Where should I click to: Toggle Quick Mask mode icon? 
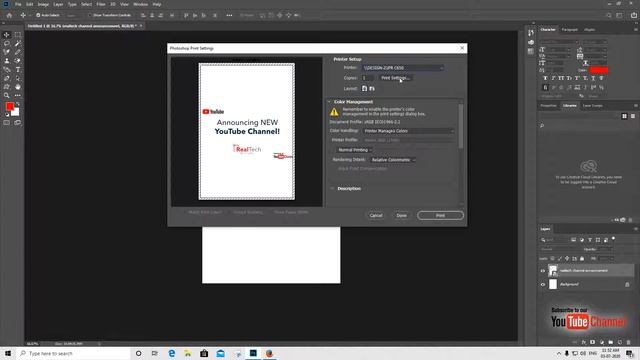tap(7, 122)
